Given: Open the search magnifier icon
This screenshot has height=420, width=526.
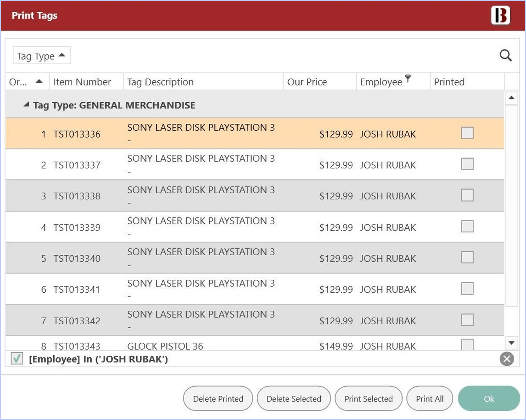Looking at the screenshot, I should coord(506,56).
